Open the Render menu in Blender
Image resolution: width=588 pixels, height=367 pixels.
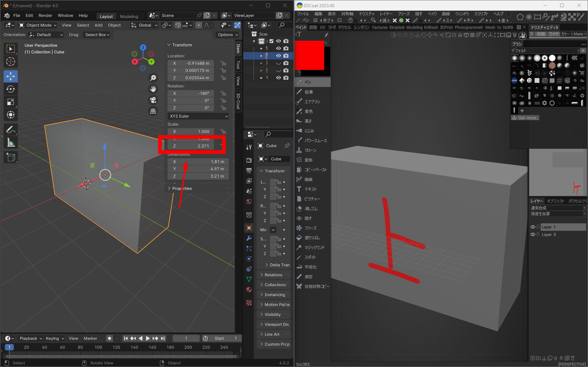point(45,15)
